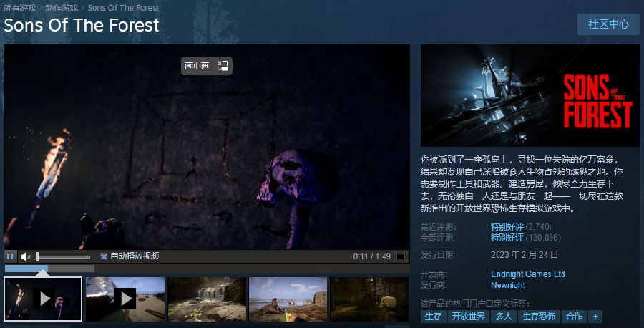The image size is (644, 328).
Task: View the forest cabin screenshot thumbnail
Action: point(369,299)
